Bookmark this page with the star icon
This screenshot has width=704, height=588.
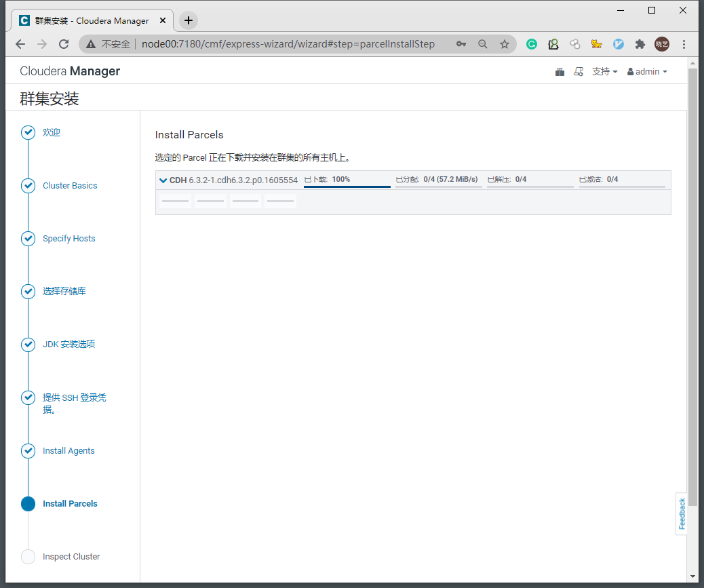tap(505, 44)
